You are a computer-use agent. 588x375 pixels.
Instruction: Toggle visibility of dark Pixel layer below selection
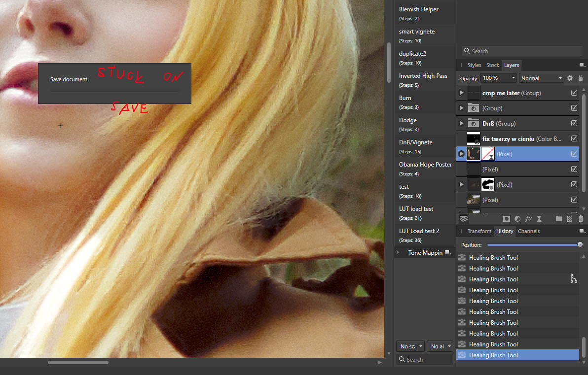(574, 169)
